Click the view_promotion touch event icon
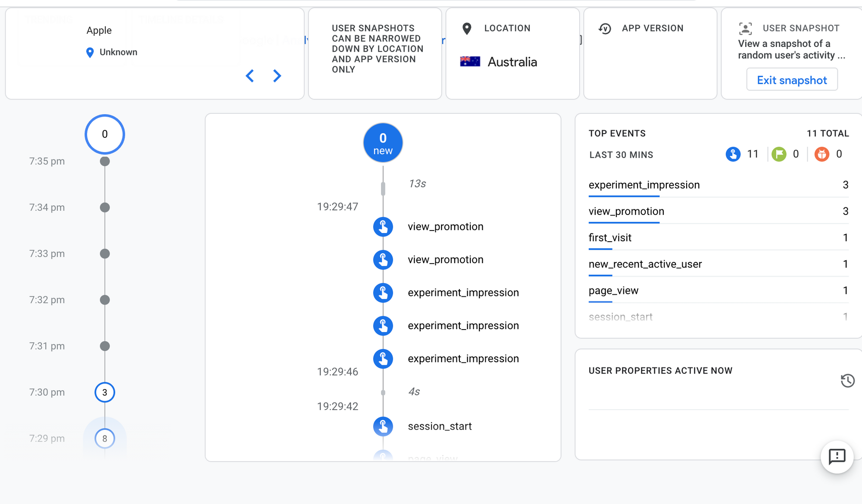The height and width of the screenshot is (504, 862). pyautogui.click(x=382, y=226)
